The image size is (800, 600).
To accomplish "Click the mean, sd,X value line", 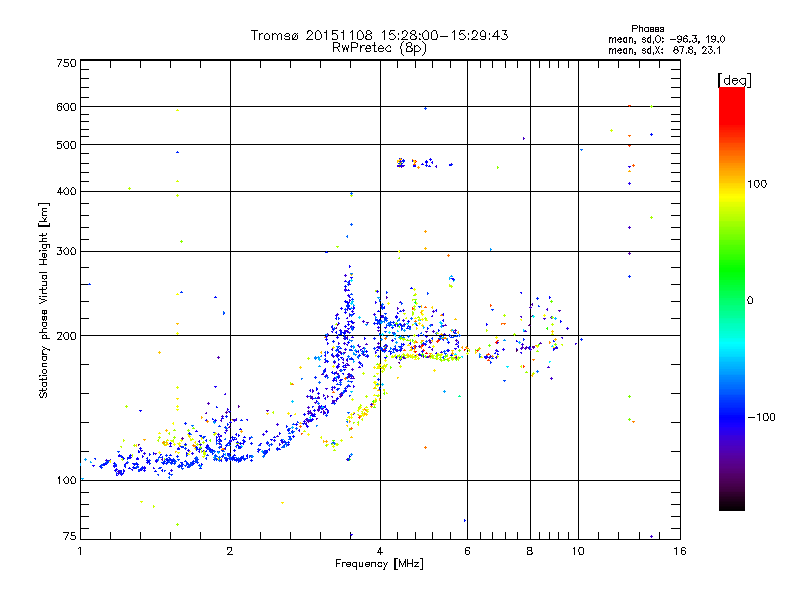I will [x=664, y=50].
